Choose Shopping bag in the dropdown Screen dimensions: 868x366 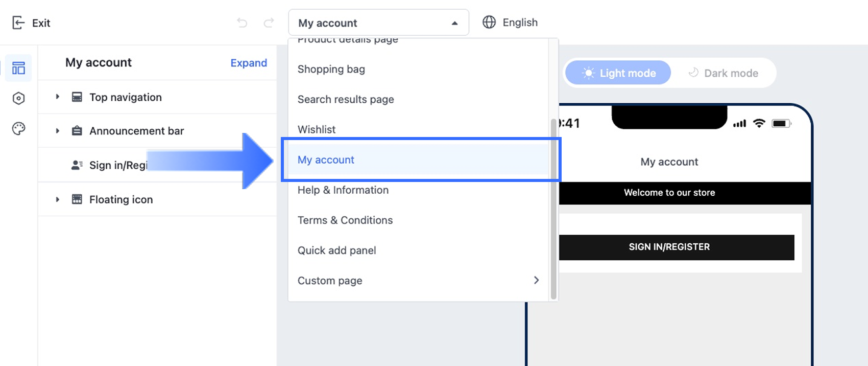[331, 69]
